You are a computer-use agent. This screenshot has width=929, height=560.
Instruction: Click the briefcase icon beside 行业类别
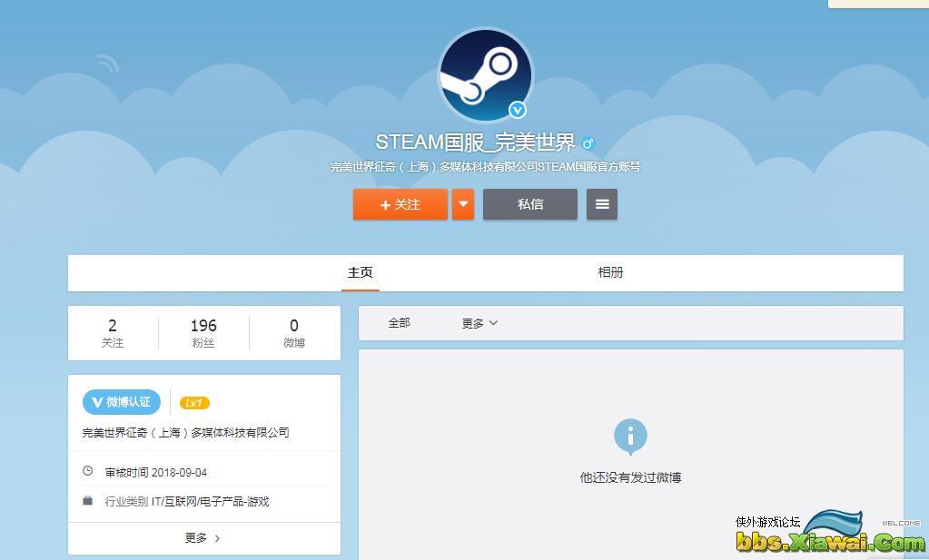(88, 501)
